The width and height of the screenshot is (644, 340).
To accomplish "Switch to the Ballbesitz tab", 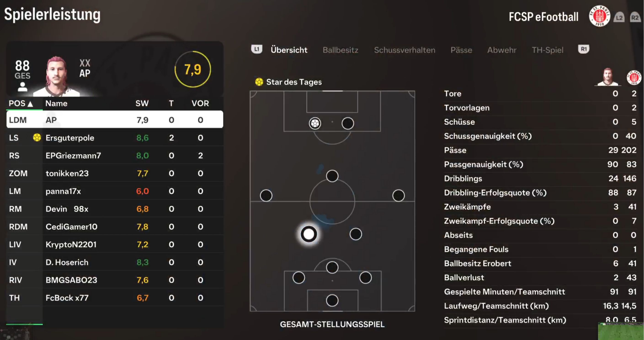I will click(x=341, y=50).
